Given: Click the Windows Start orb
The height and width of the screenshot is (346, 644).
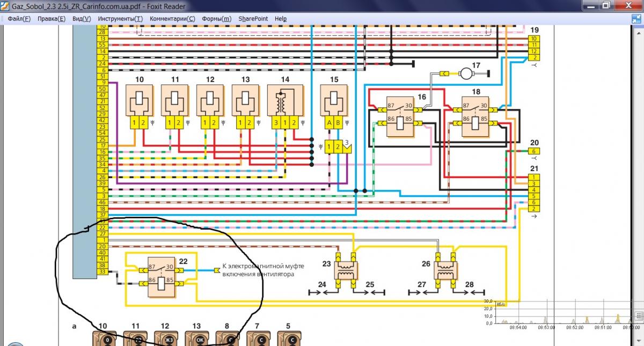Looking at the screenshot, I should pyautogui.click(x=15, y=342).
